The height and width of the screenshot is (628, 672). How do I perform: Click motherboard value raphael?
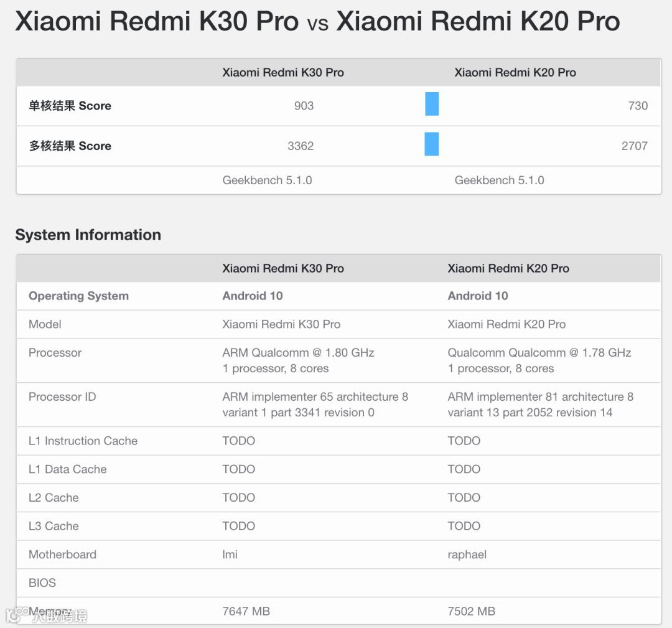467,555
